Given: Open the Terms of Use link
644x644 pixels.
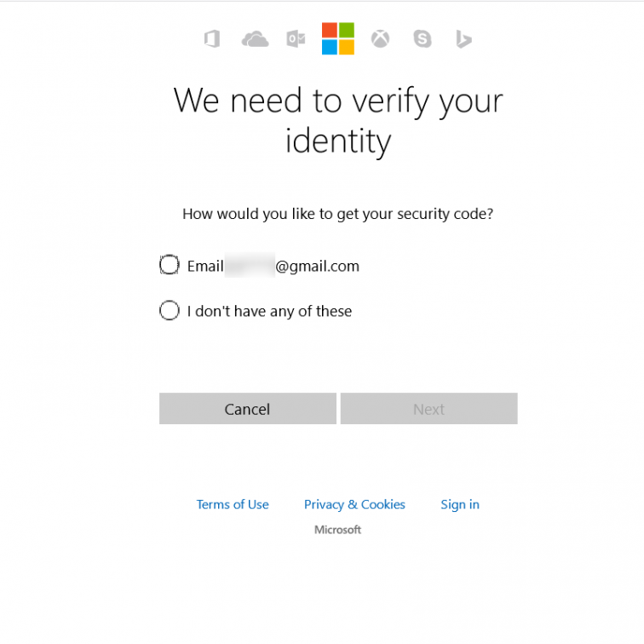Looking at the screenshot, I should coord(233,504).
